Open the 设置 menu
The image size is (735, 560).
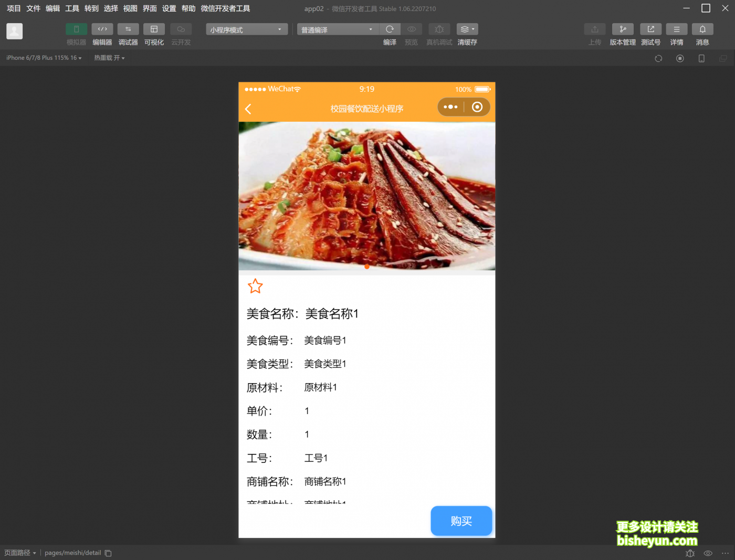click(169, 8)
